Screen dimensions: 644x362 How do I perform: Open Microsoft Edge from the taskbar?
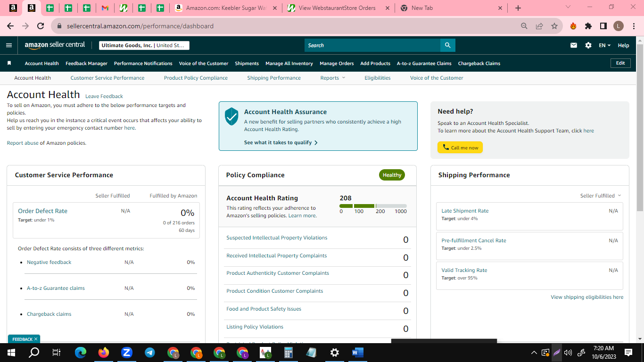point(81,352)
